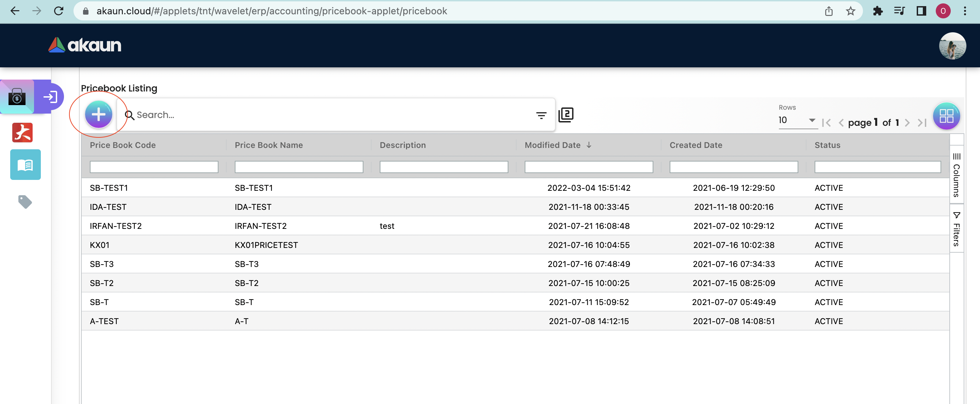The image size is (980, 404).
Task: Sort by Price Book Code header
Action: tap(122, 145)
